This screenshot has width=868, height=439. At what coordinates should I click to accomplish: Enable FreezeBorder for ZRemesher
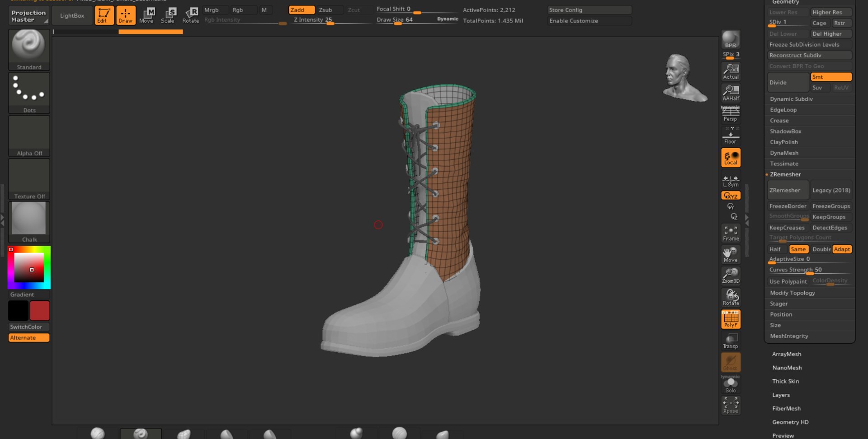788,206
